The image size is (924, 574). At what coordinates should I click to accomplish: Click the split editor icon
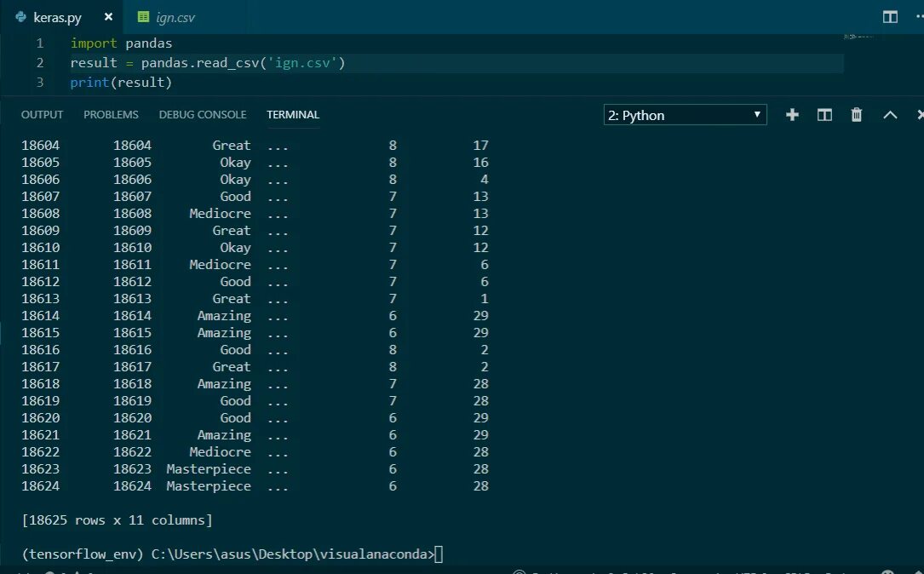click(890, 17)
